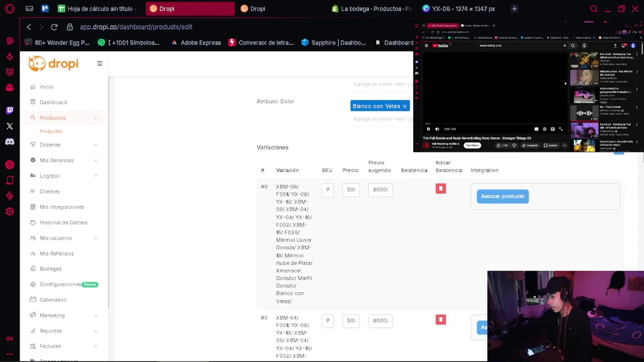Expand the Productos sidebar section chevron
The height and width of the screenshot is (362, 644).
pyautogui.click(x=96, y=118)
